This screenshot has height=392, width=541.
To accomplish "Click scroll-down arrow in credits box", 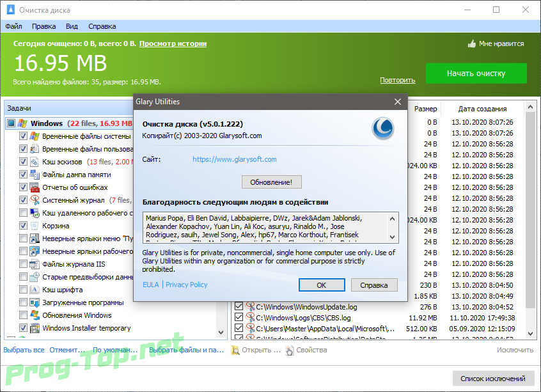I will (392, 237).
